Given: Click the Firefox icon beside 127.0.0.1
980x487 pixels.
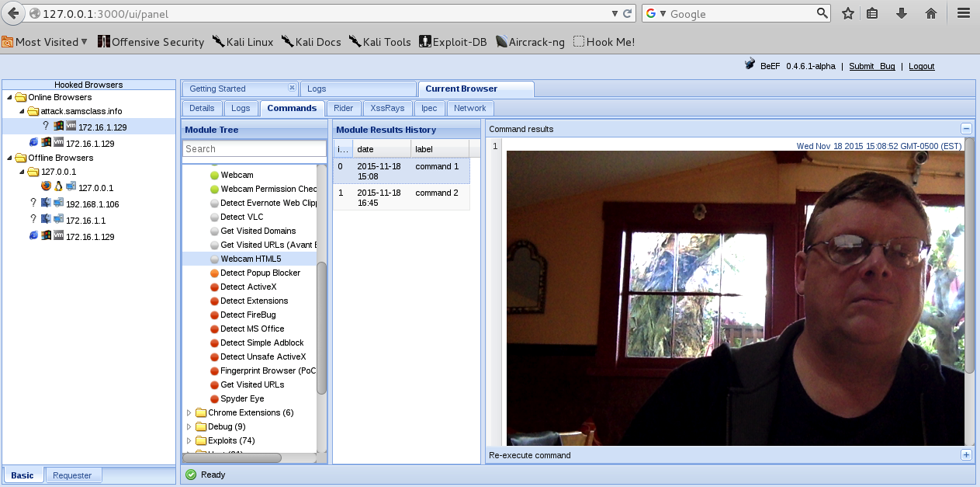Looking at the screenshot, I should (x=46, y=186).
